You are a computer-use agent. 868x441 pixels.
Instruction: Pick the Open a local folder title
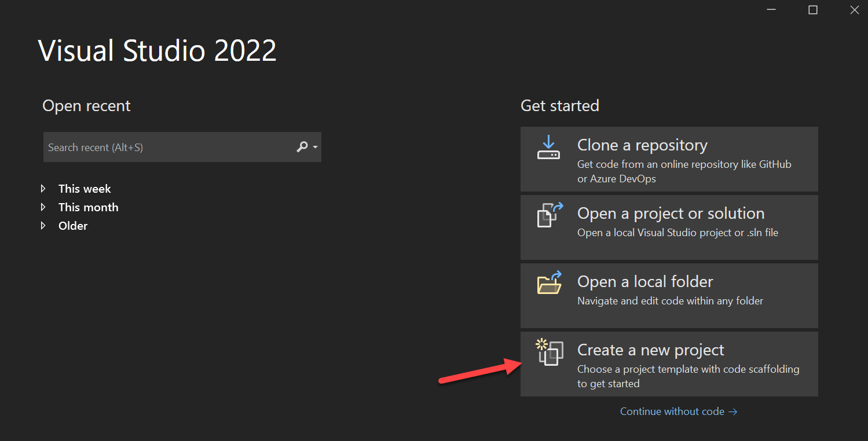click(645, 281)
